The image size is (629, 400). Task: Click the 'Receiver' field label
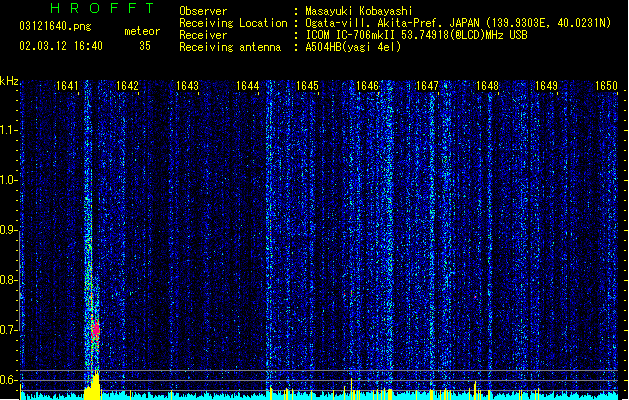(203, 35)
